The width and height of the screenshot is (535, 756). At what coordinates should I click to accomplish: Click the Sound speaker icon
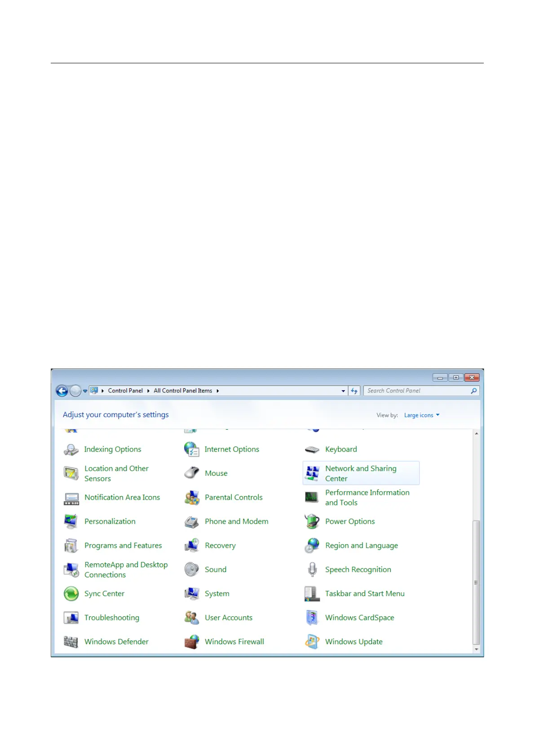pyautogui.click(x=192, y=570)
